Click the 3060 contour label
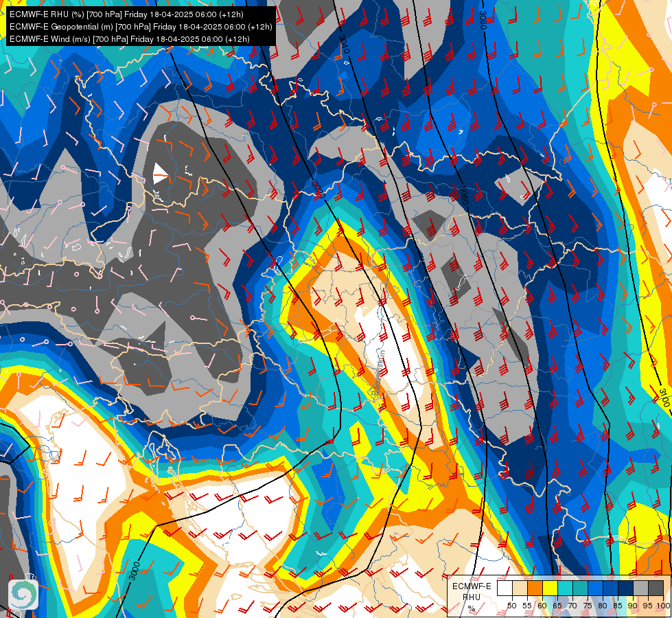The image size is (672, 618). click(x=464, y=195)
